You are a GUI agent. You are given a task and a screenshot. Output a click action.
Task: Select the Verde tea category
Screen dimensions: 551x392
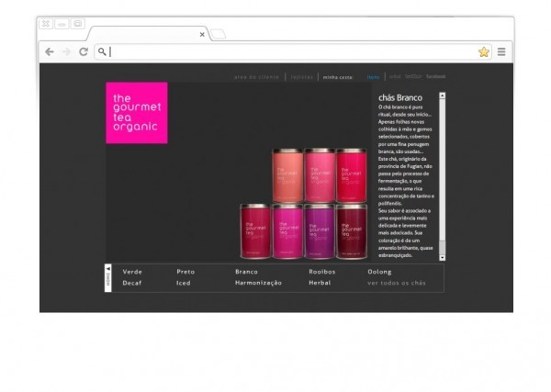click(132, 272)
